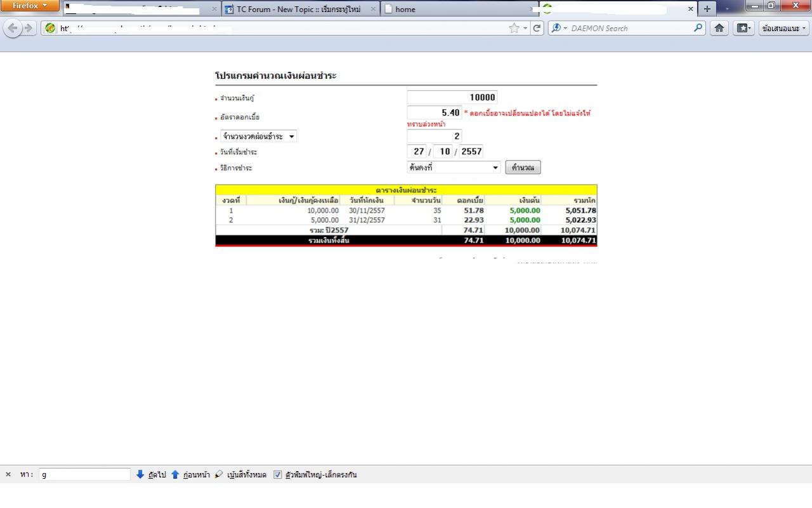Click the remaining balance 5,000.00 in row 2
Viewport: 812px width, 508px height.
pyautogui.click(x=325, y=220)
